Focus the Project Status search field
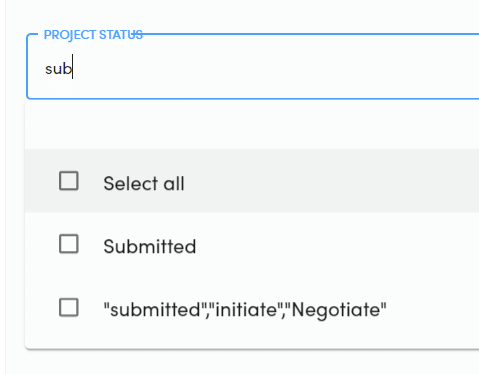This screenshot has height=374, width=479. click(x=253, y=66)
